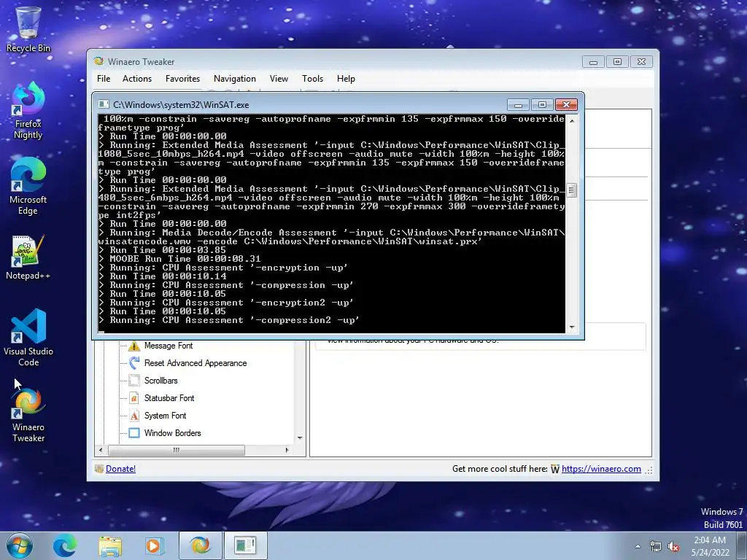Select the Winaero Tweaker desktop shortcut
This screenshot has width=747, height=560.
pos(28,415)
